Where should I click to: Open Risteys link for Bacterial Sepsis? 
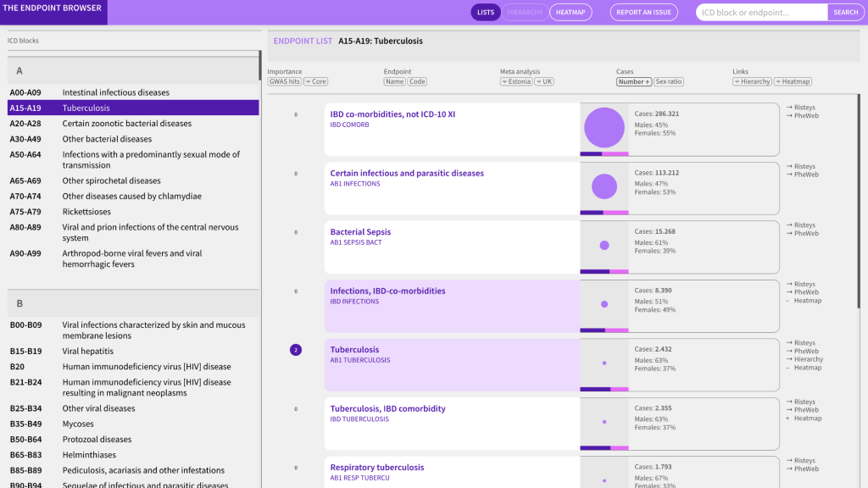coord(804,225)
